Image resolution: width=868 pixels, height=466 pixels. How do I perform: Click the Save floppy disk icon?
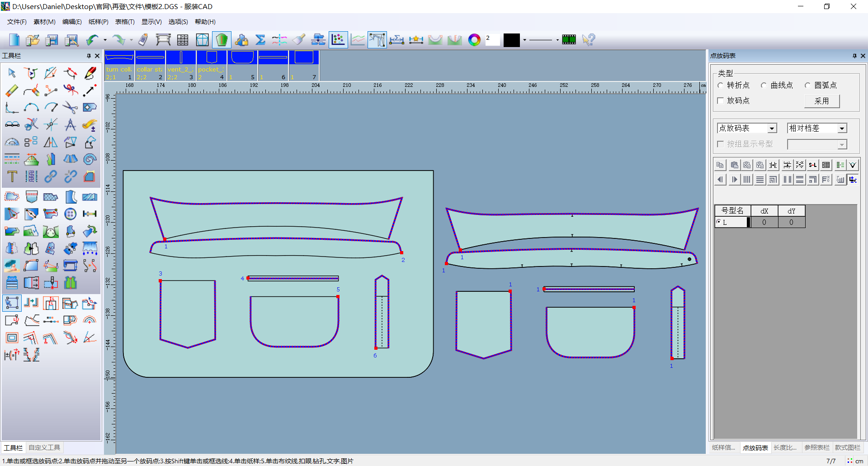(52, 40)
